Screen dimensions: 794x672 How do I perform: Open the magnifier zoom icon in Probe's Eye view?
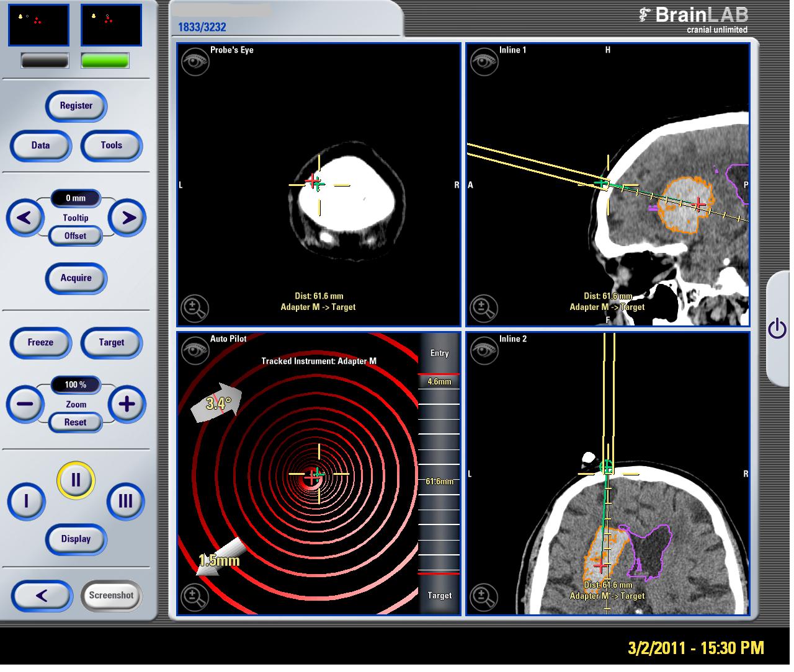click(x=195, y=308)
